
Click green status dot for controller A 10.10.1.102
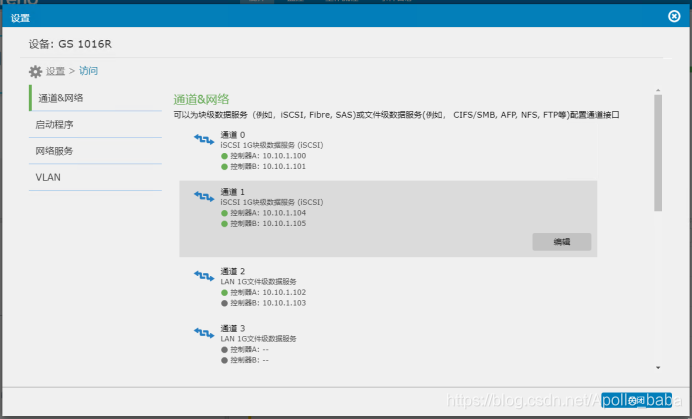click(224, 293)
